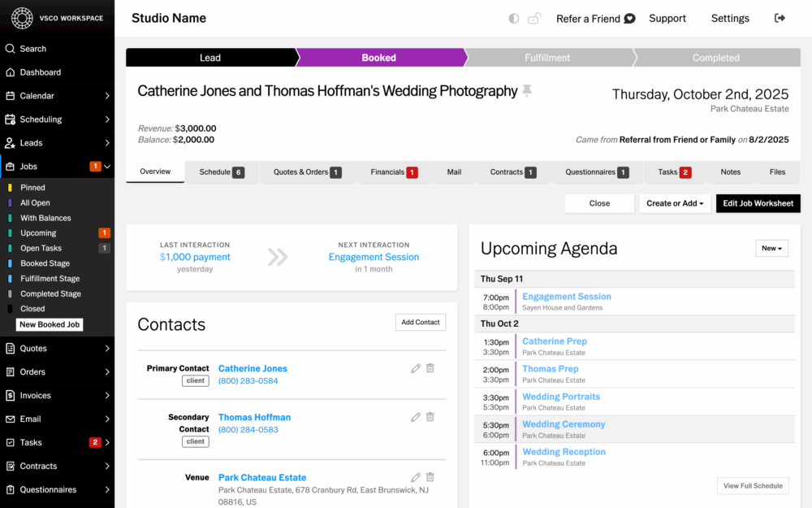
Task: Click the Dashboard icon in the sidebar
Action: [x=11, y=72]
